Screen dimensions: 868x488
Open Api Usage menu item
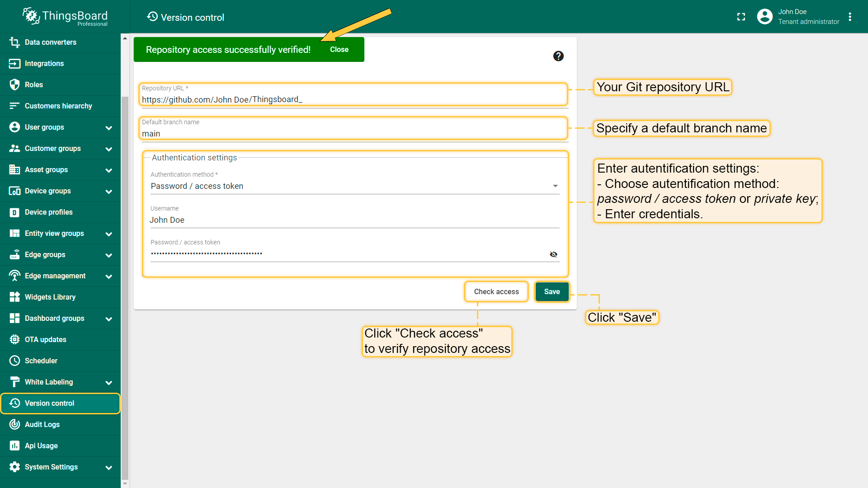click(x=60, y=446)
